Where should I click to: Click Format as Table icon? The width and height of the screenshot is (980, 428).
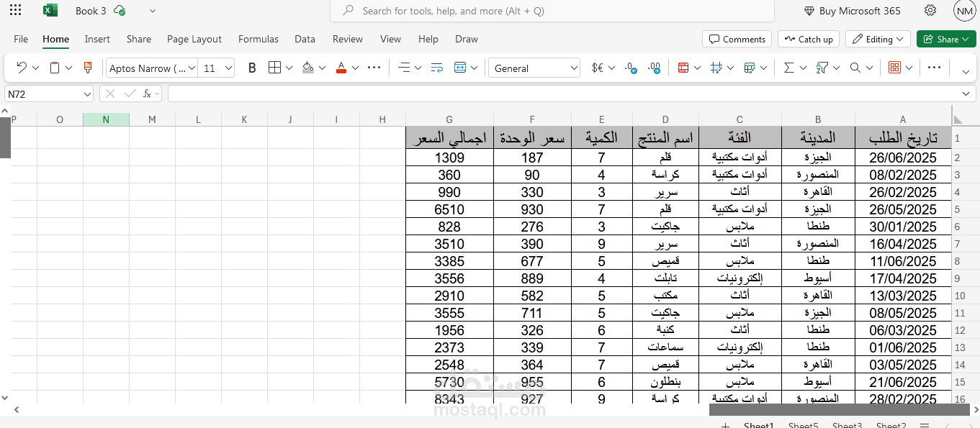(x=750, y=68)
